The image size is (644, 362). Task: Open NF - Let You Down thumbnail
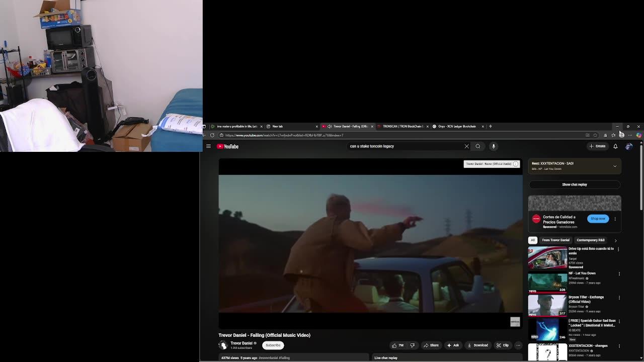547,282
